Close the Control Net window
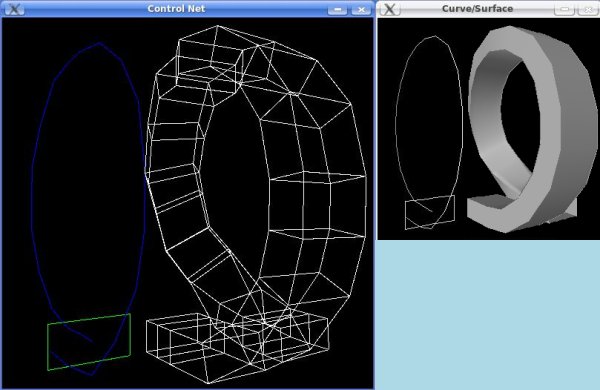This screenshot has width=600, height=390. pyautogui.click(x=361, y=10)
